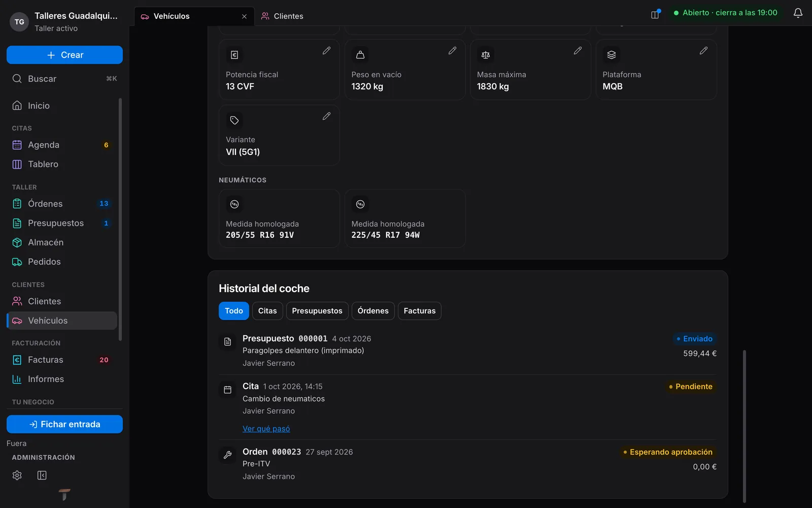Open settings gear in sidebar
The width and height of the screenshot is (812, 508).
[x=17, y=475]
